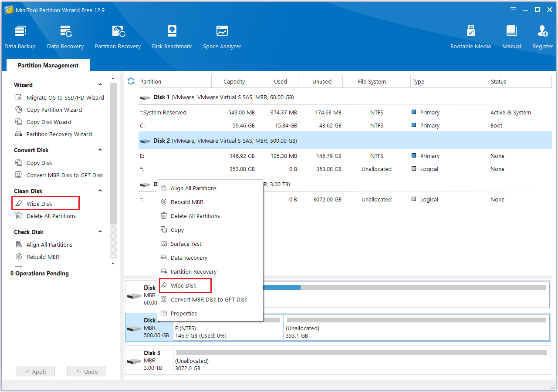Open the Data Backup tool
The width and height of the screenshot is (558, 392).
coord(20,37)
